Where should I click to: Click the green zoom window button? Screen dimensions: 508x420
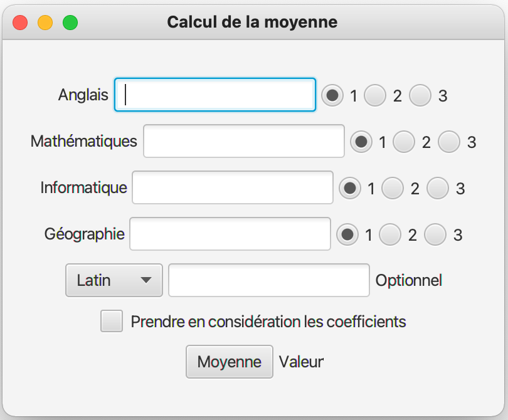tap(70, 23)
